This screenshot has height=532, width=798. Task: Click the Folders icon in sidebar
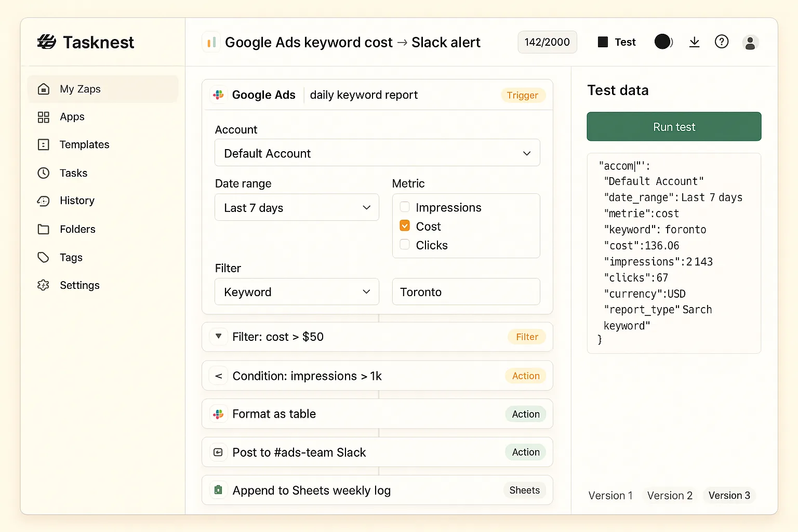[44, 229]
